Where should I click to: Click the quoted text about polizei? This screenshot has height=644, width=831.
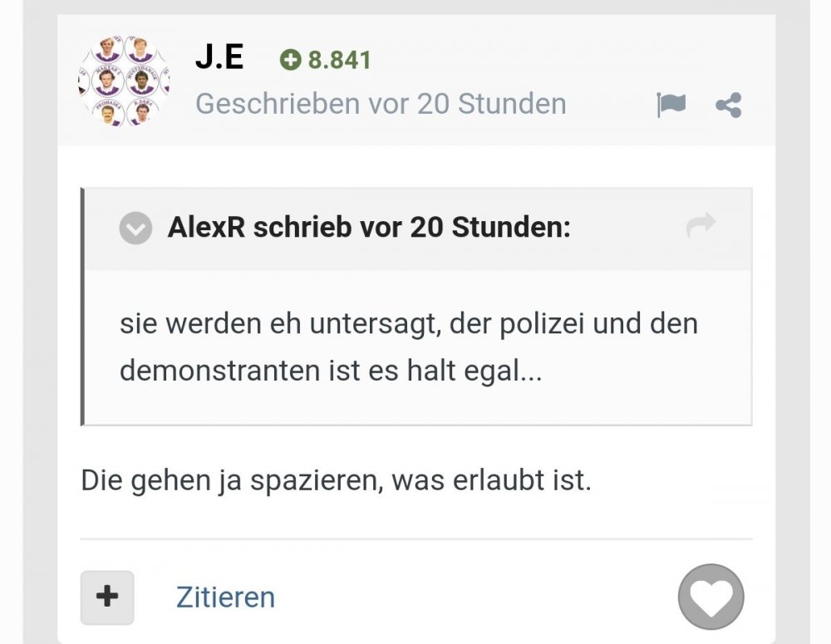(409, 347)
